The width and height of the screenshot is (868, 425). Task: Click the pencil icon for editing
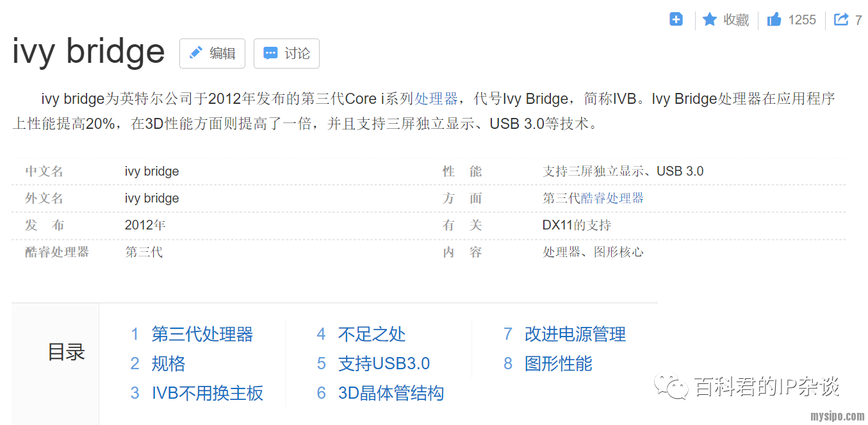point(196,53)
